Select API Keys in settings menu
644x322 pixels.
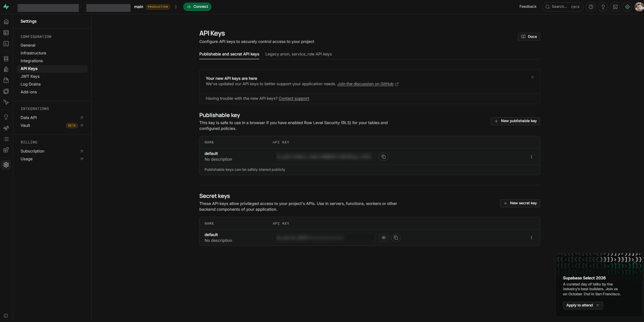point(52,69)
